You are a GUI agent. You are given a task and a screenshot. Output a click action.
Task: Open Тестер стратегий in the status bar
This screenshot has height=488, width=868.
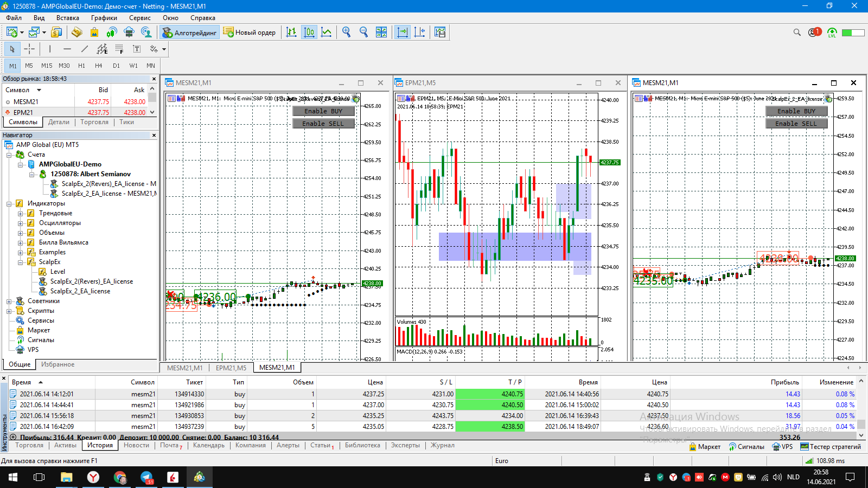click(x=831, y=447)
